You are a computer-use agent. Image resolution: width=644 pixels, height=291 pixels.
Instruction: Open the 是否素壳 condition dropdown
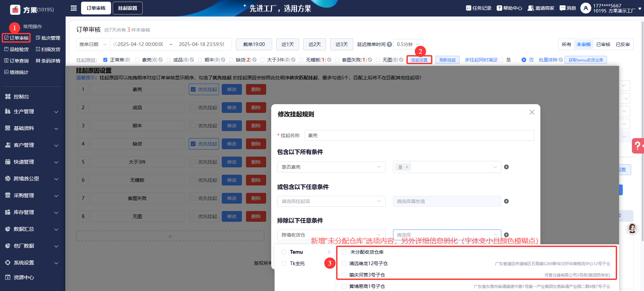(331, 167)
